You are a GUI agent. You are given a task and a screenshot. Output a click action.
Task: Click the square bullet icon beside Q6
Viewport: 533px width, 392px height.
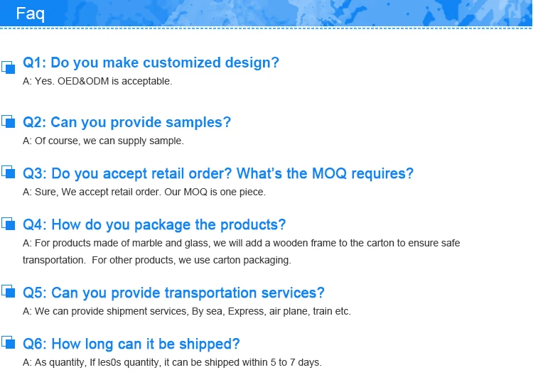click(9, 343)
